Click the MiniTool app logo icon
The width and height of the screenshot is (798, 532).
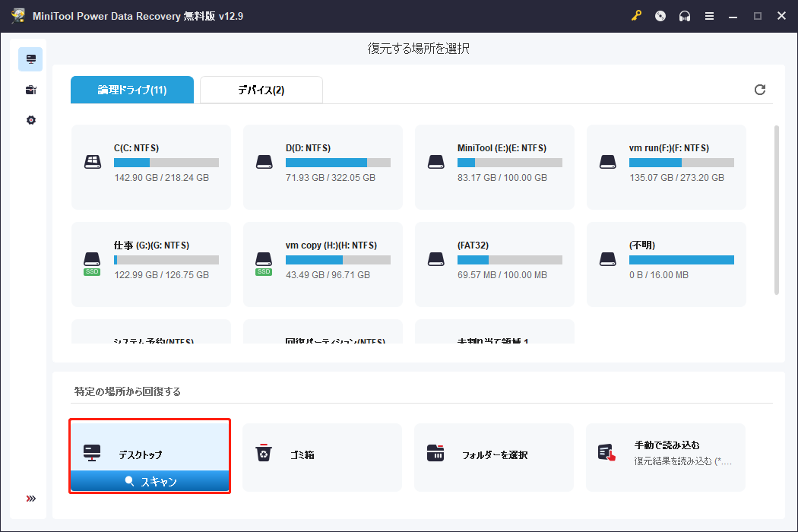click(x=18, y=16)
